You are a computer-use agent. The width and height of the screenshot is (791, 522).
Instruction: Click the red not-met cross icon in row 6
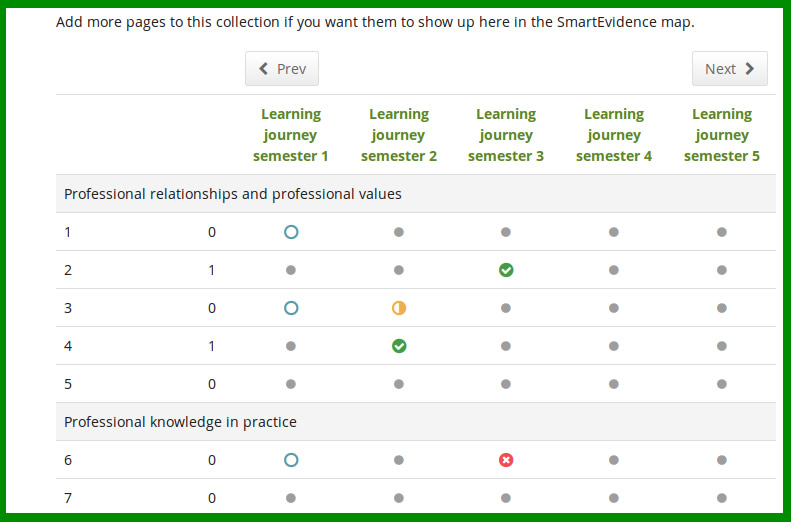506,460
